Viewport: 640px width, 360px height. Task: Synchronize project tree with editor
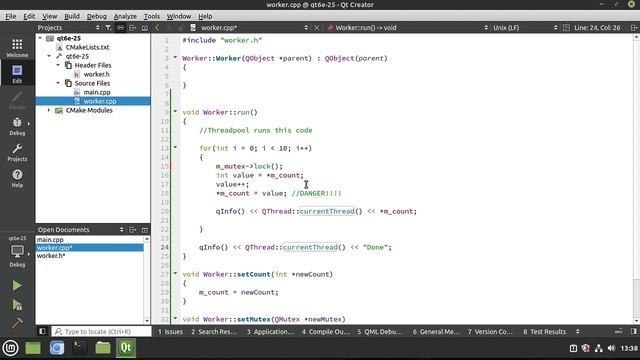pyautogui.click(x=120, y=28)
